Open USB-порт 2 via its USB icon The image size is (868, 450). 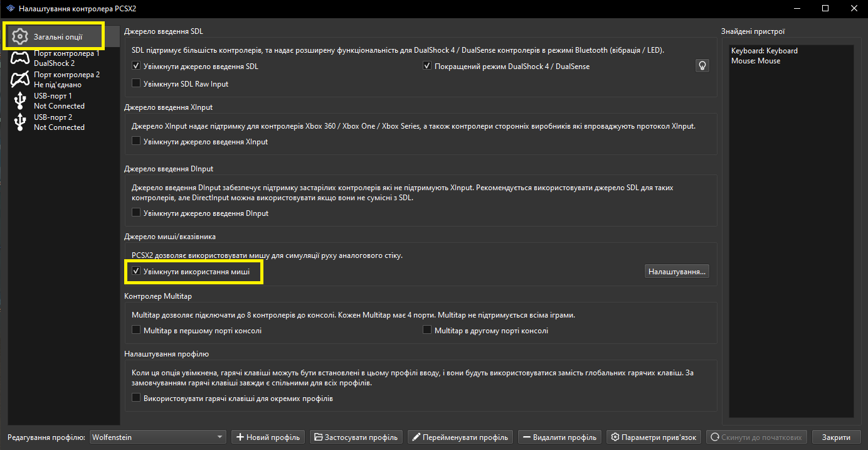tap(20, 122)
